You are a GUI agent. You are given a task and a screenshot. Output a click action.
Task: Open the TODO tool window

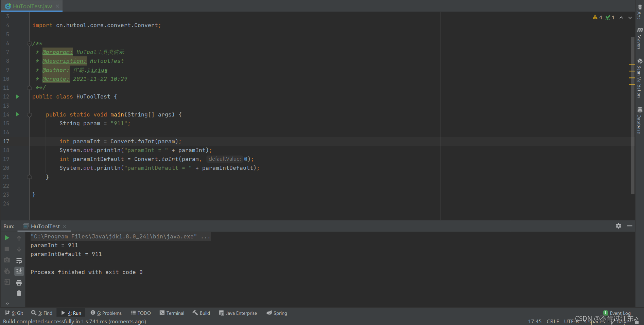[x=141, y=313]
